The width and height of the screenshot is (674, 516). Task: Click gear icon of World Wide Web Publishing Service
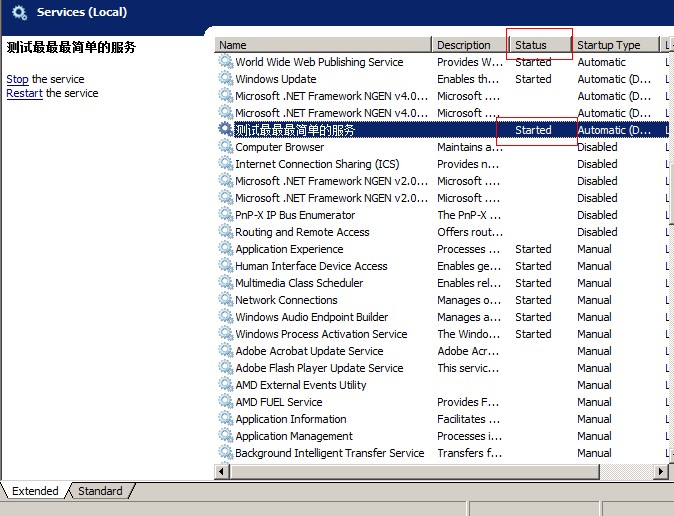point(226,61)
